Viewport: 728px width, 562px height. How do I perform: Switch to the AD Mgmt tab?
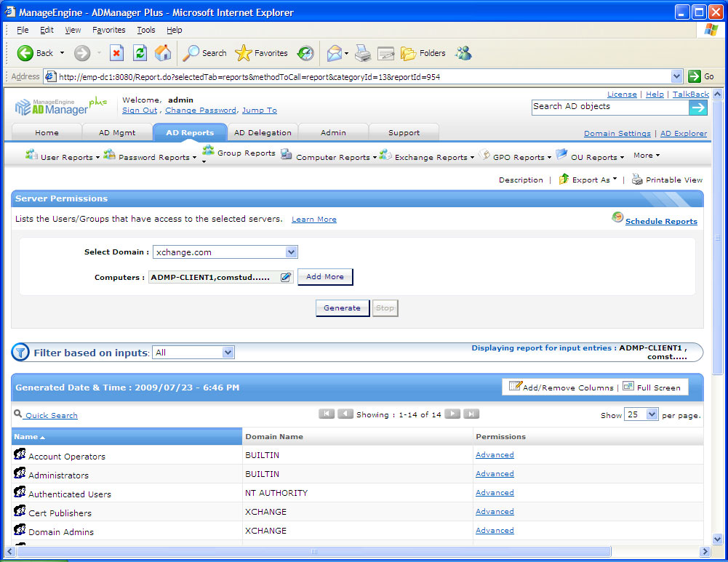pos(117,132)
